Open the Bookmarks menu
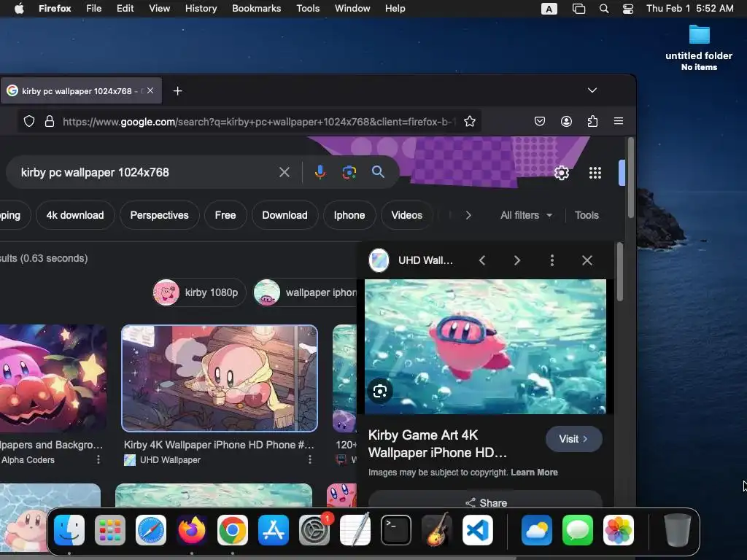This screenshot has width=747, height=560. (256, 9)
